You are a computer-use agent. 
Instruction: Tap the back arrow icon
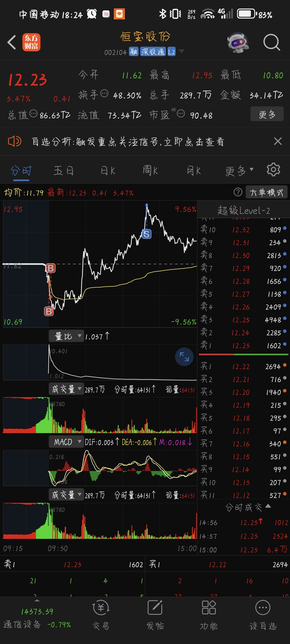[x=12, y=42]
